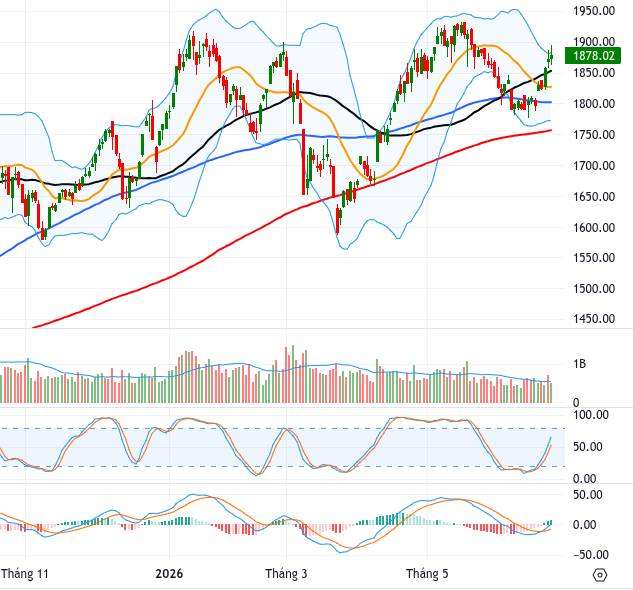This screenshot has height=590, width=633.
Task: Click the 1900.00 price axis label
Action: coord(594,42)
